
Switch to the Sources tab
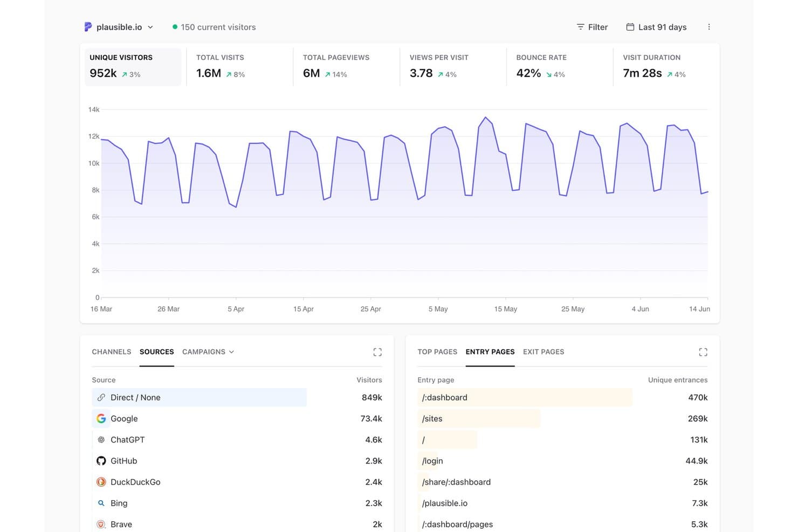(157, 351)
